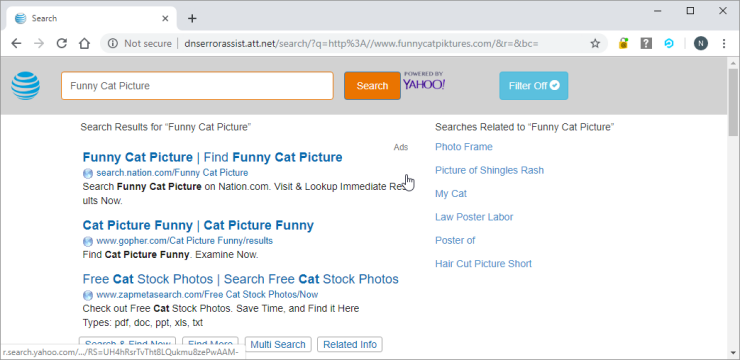Click globe icon beside zapmetasearch.com URL

coord(88,295)
